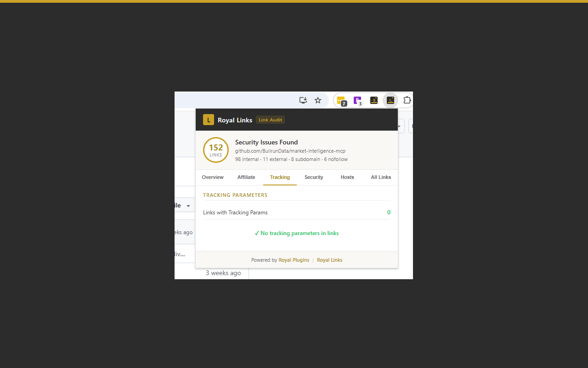
Task: View the All Links tab
Action: point(380,177)
